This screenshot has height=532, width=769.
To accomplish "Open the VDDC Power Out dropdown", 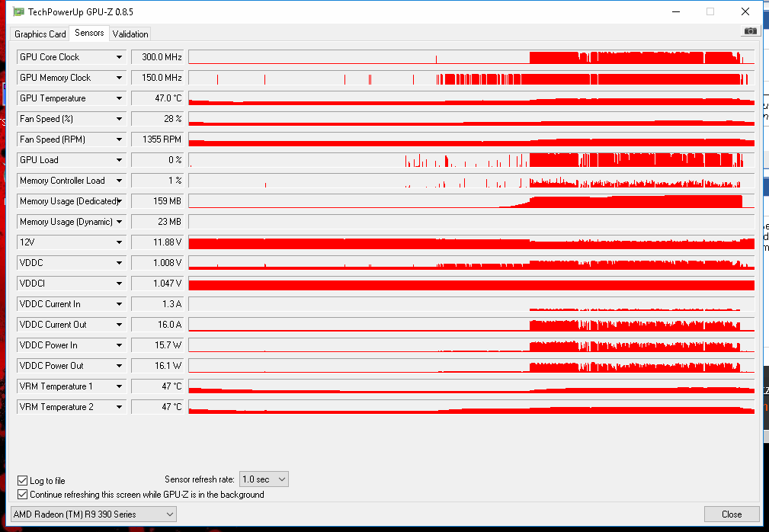I will 119,366.
